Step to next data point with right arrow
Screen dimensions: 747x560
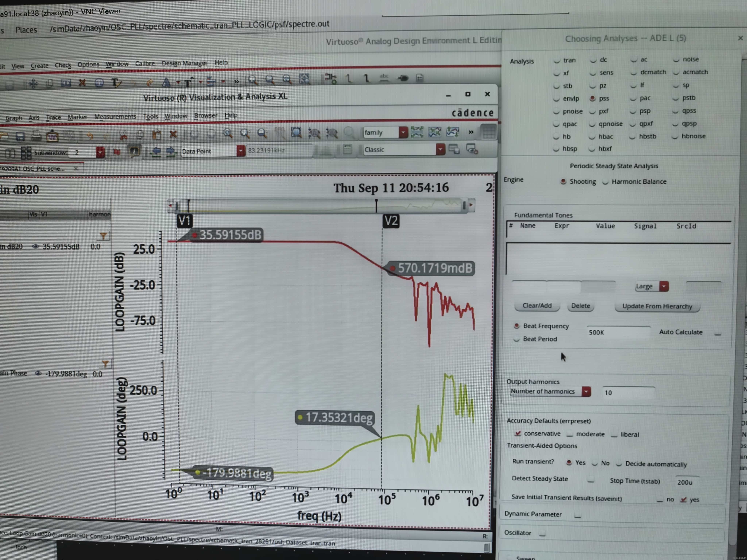click(171, 151)
